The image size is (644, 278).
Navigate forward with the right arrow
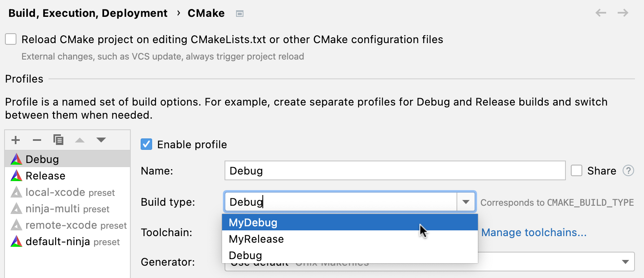[x=623, y=13]
